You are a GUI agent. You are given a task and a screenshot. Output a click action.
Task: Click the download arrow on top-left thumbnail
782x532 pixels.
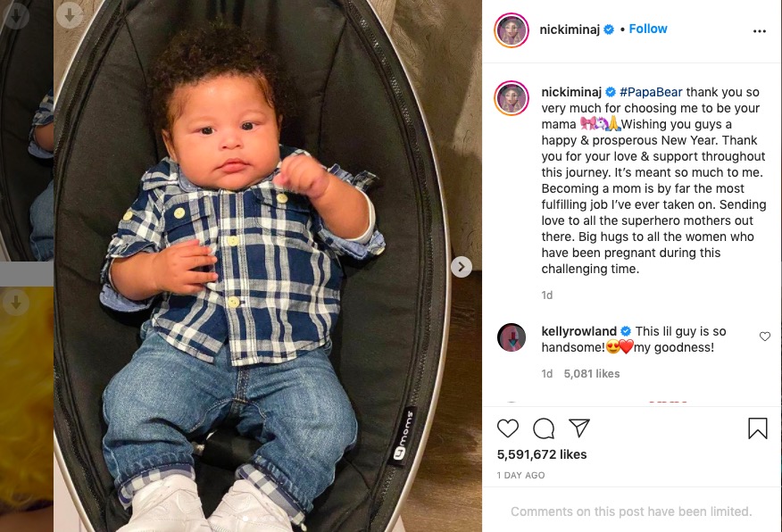pos(16,16)
